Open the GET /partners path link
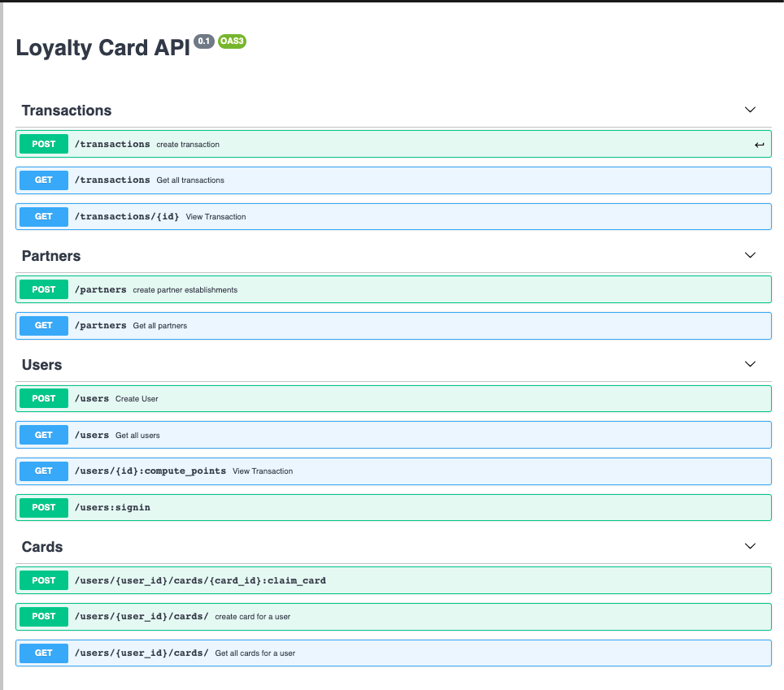 click(x=101, y=326)
